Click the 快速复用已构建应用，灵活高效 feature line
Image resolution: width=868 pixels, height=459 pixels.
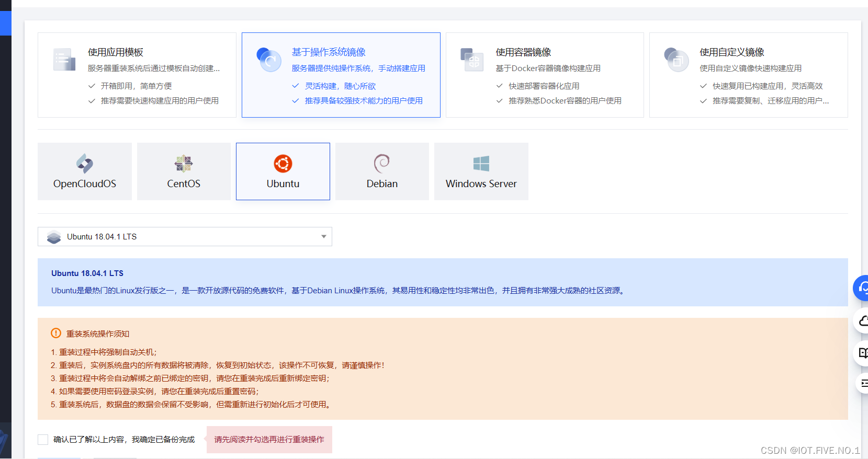point(768,86)
